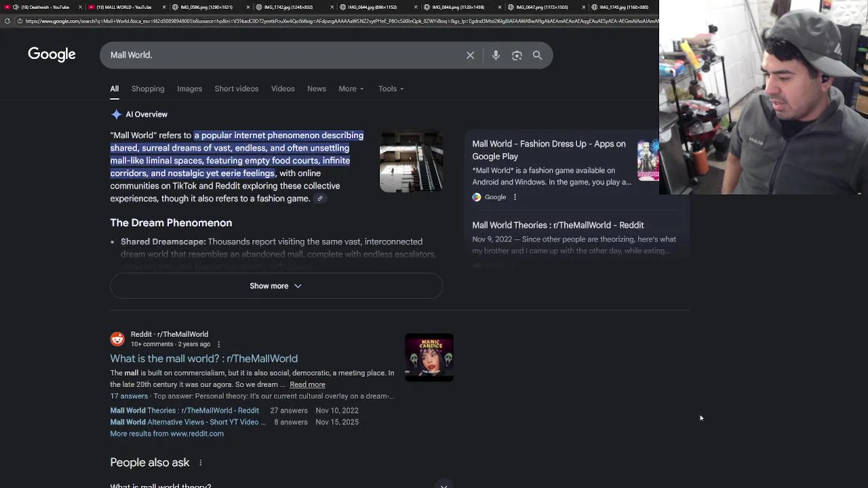The height and width of the screenshot is (488, 868).
Task: Click the Reddit favicon of r/TheMallWorld result
Action: tap(117, 339)
